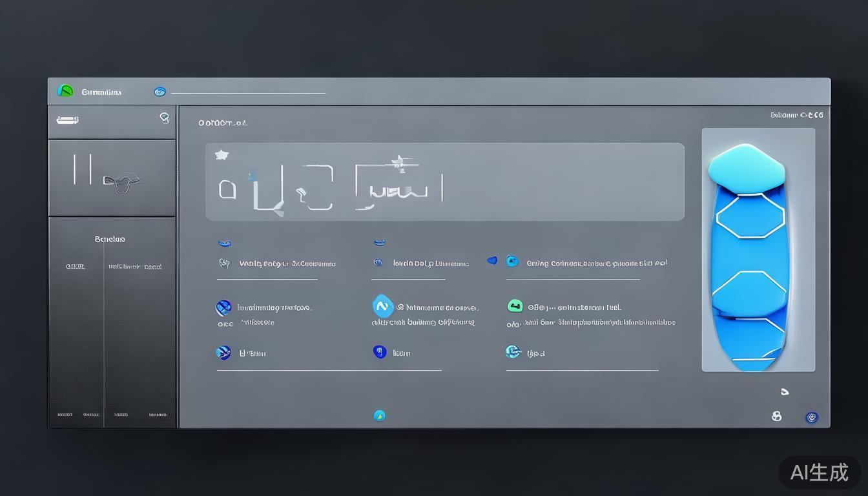Click the blue globe icon beside address line

(160, 92)
